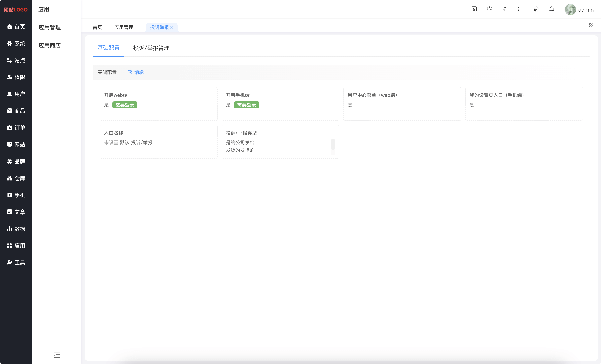This screenshot has width=601, height=364.
Task: Open 应用商店 in submenu
Action: [50, 45]
